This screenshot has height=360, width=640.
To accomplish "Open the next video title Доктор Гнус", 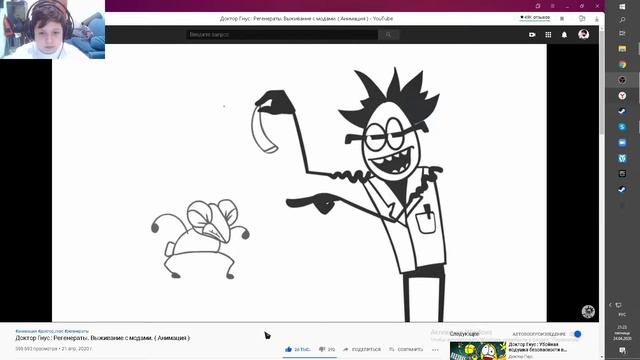I will [x=537, y=347].
